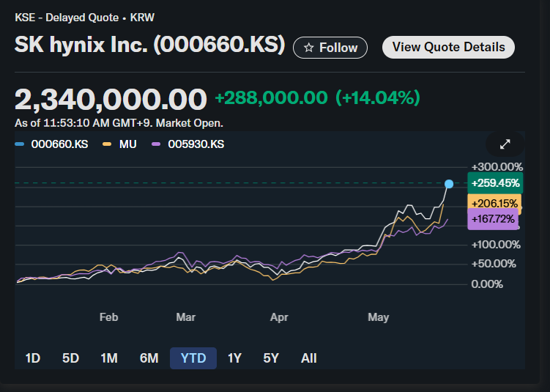This screenshot has height=392, width=550.
Task: Click the 'As of 11:53:10 AM GMT+9' text
Action: click(x=83, y=123)
